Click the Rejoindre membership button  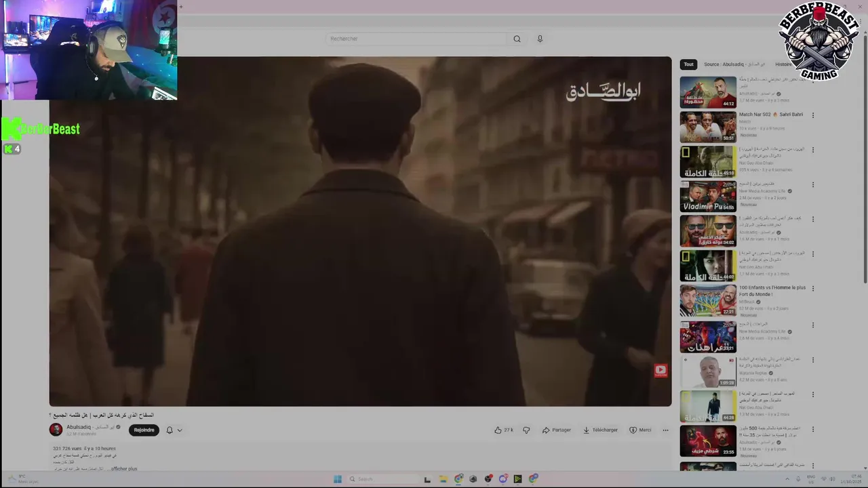(144, 430)
